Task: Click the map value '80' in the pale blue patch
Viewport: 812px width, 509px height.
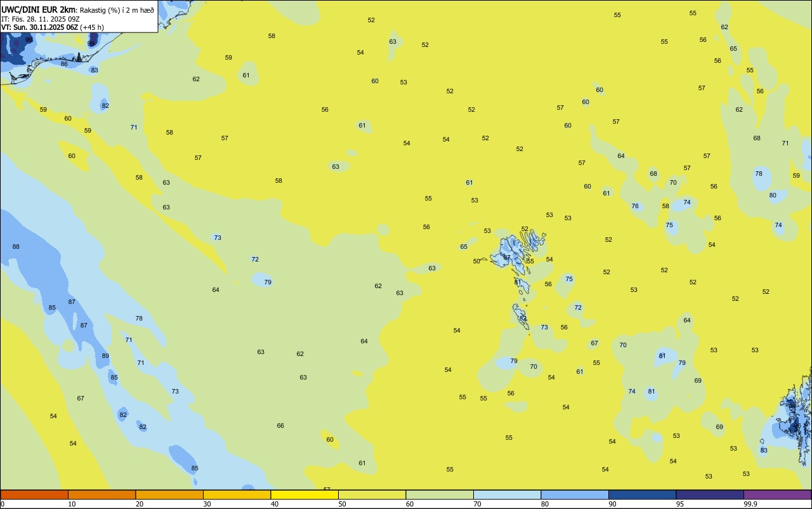Action: (x=773, y=195)
